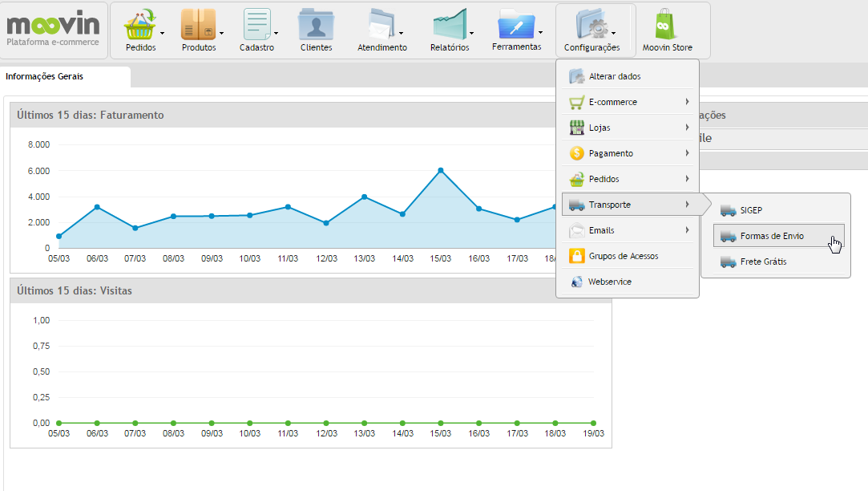This screenshot has height=491, width=868.
Task: Expand the Configurações dropdown arrow
Action: tap(614, 34)
